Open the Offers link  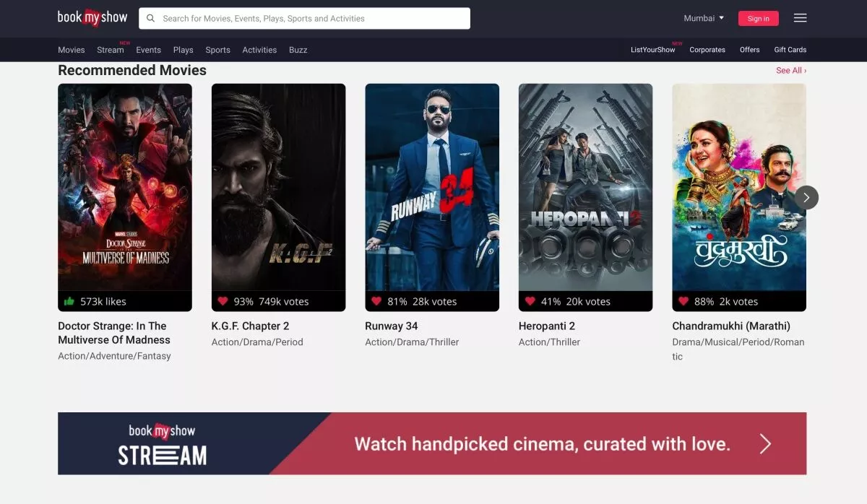tap(749, 50)
